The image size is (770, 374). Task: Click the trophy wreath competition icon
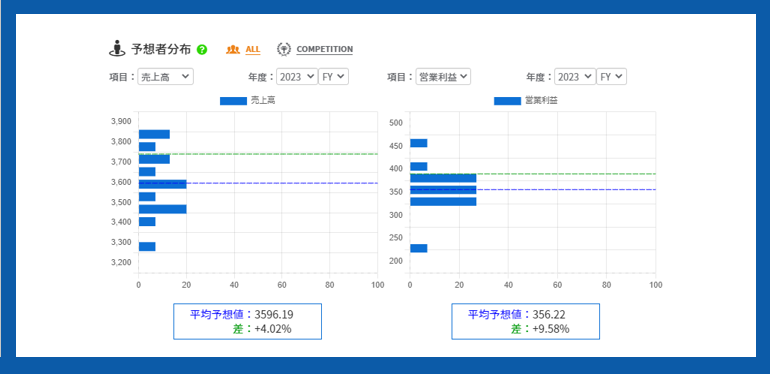[x=284, y=49]
